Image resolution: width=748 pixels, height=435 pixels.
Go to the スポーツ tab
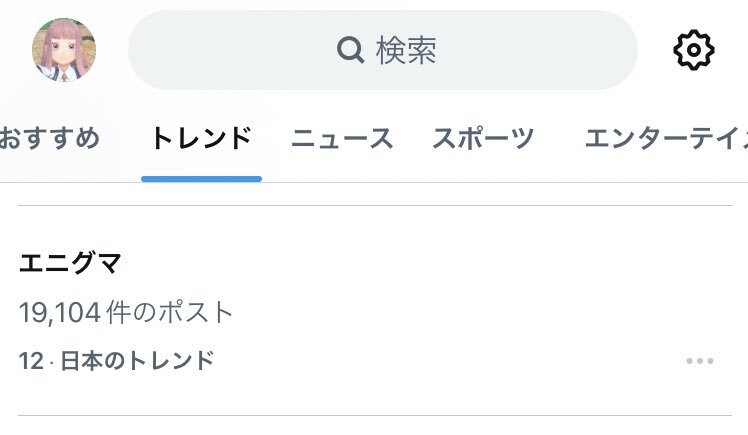483,138
